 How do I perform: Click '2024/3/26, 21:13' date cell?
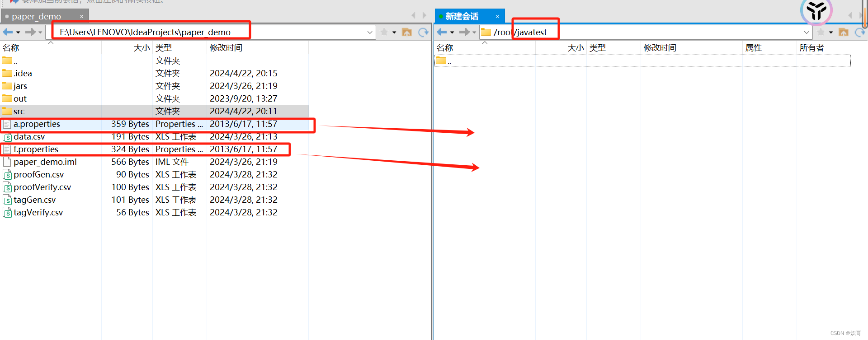[x=244, y=136]
